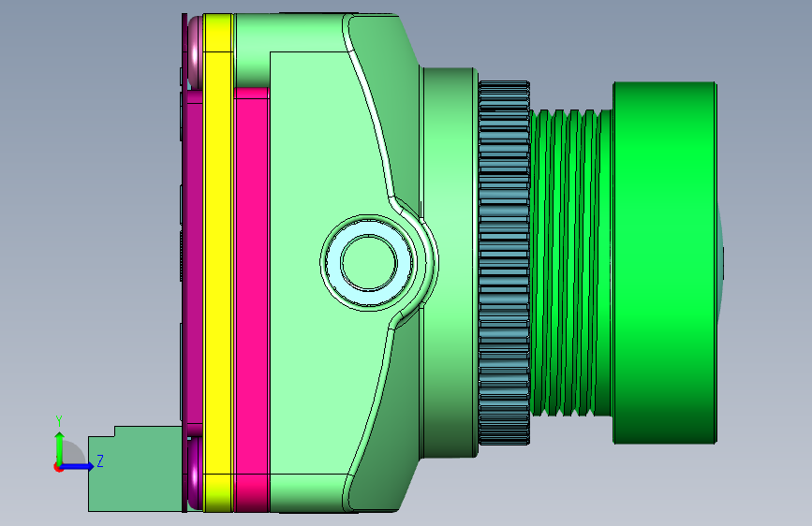Select the yellow plate in the model
The width and height of the screenshot is (812, 526).
pyautogui.click(x=217, y=262)
